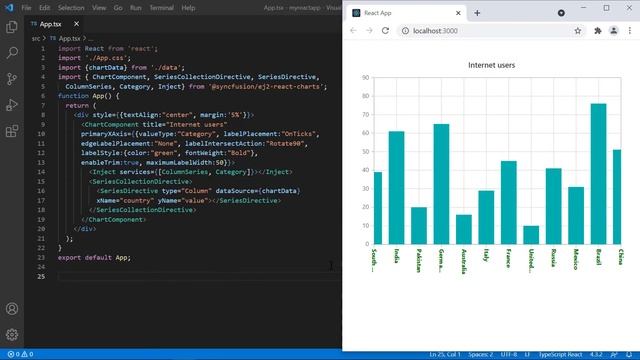This screenshot has width=640, height=360.
Task: Open the Chrome three-dot menu
Action: click(x=630, y=31)
